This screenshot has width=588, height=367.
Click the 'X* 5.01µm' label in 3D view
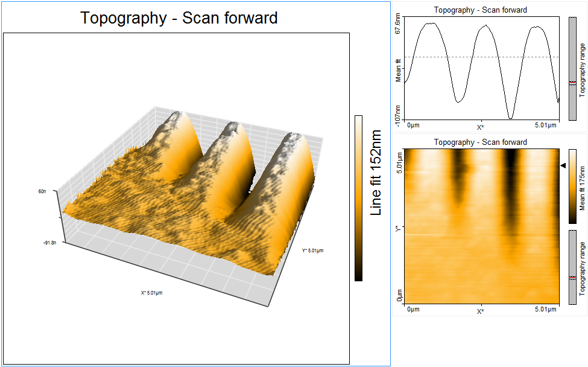pyautogui.click(x=151, y=293)
